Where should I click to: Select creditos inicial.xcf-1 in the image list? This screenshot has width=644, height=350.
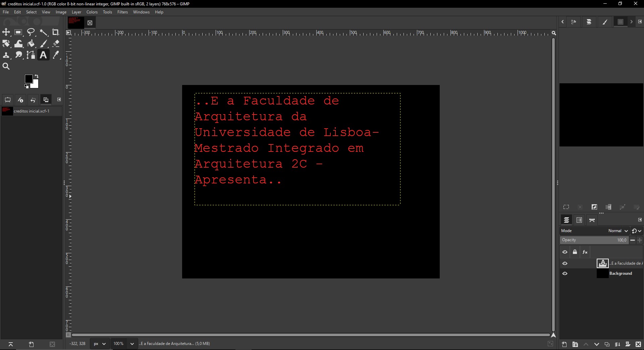click(x=31, y=111)
